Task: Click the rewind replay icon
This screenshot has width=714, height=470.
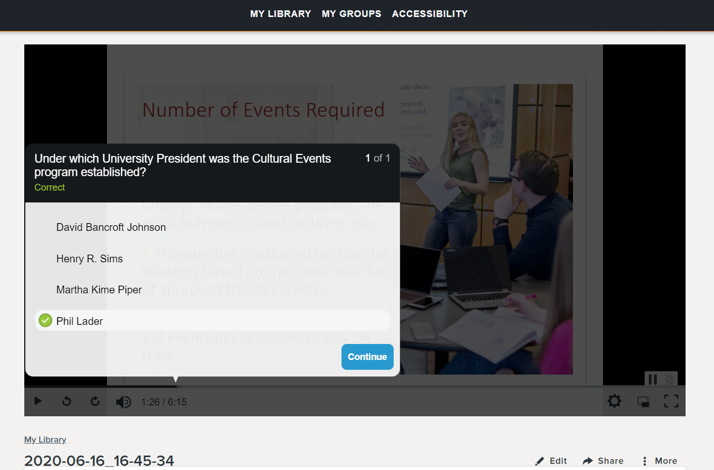Action: click(x=67, y=401)
